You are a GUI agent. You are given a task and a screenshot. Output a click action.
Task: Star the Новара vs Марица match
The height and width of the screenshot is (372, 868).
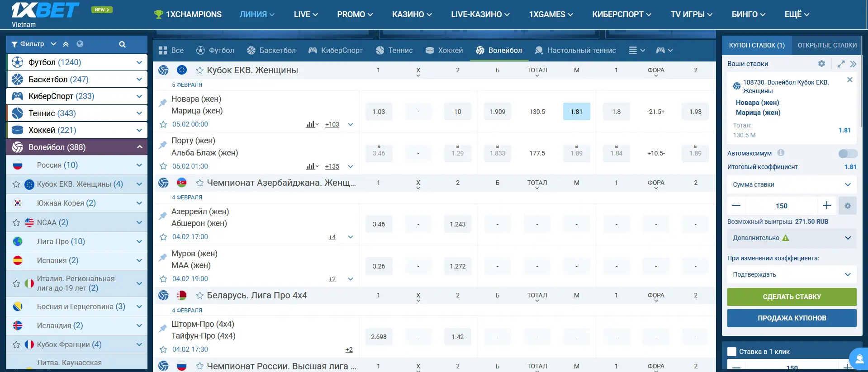(163, 124)
